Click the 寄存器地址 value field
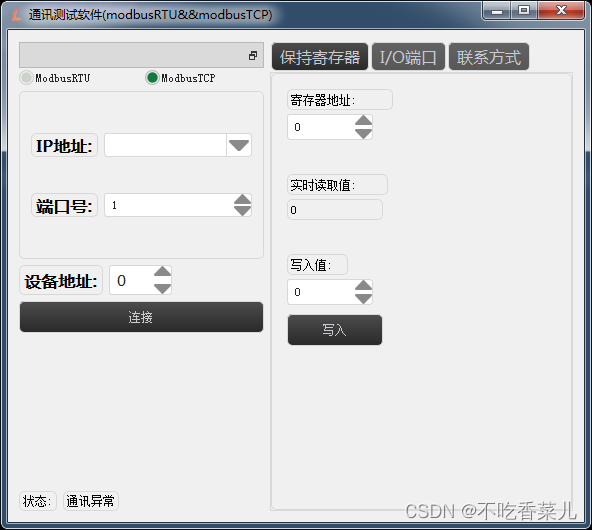Screen dimensions: 592x530 321,127
